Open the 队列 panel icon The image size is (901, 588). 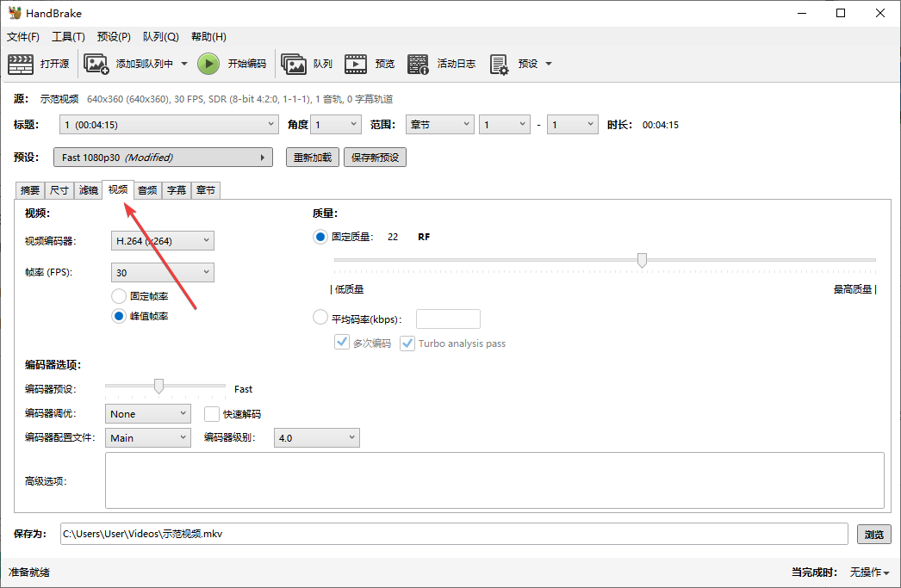click(294, 63)
